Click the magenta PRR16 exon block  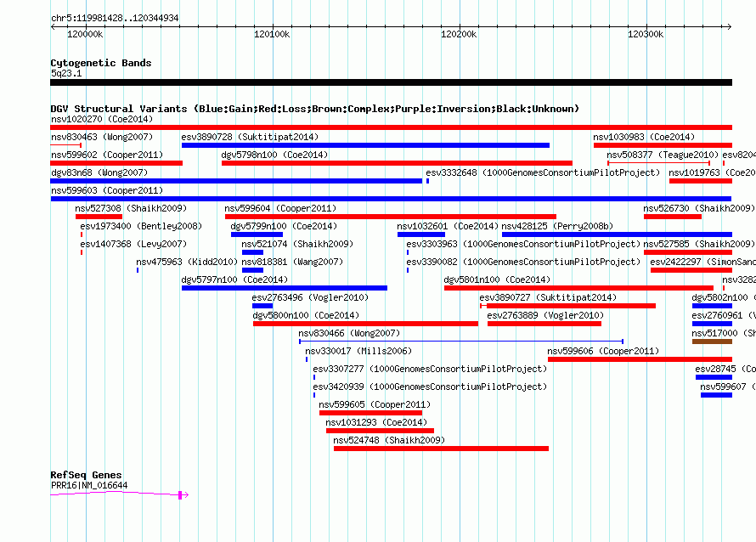[180, 495]
